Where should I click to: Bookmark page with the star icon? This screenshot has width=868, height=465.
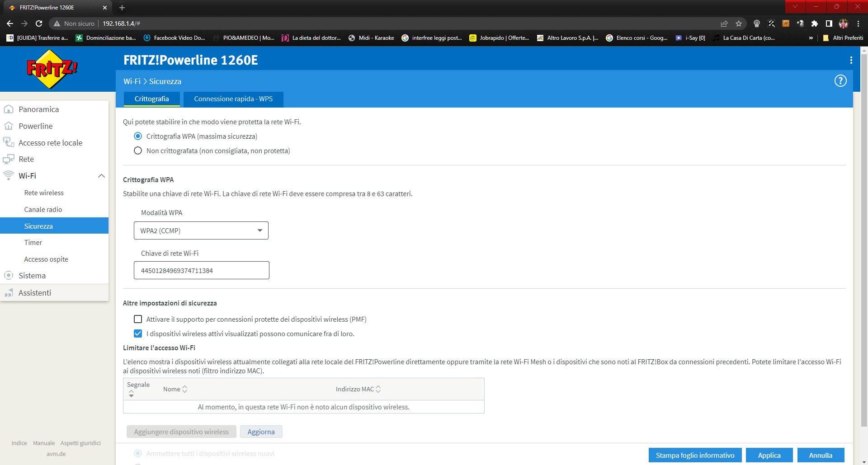point(739,23)
